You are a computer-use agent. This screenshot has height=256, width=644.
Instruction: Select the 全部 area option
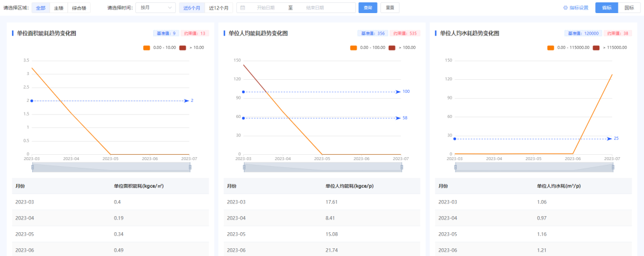(x=41, y=8)
